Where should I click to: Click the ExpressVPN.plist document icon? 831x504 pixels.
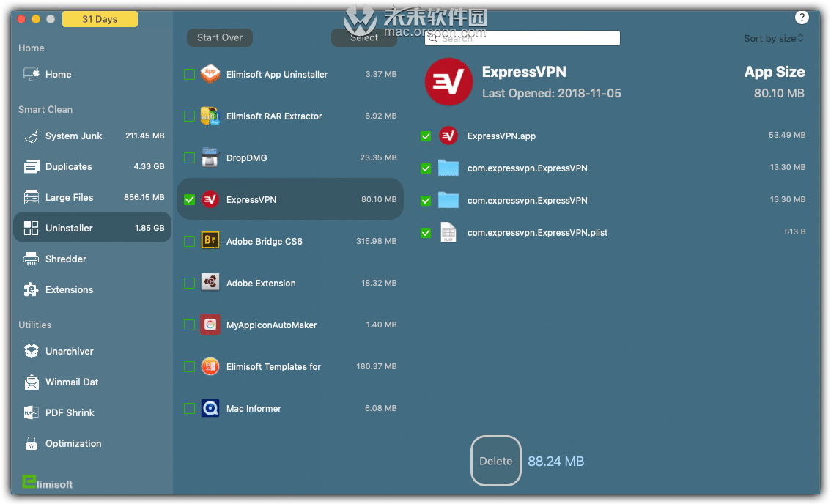click(448, 233)
